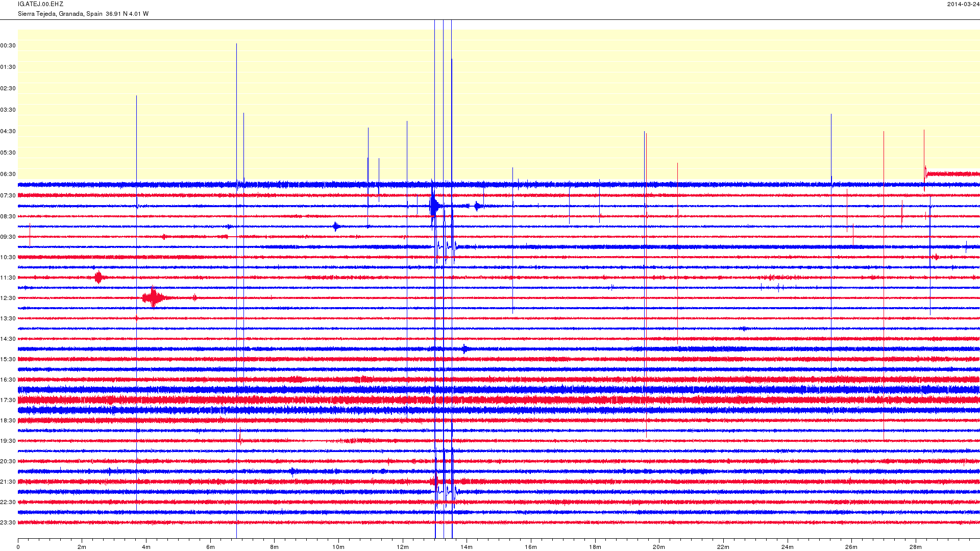Select the 04:30 time label

8,131
